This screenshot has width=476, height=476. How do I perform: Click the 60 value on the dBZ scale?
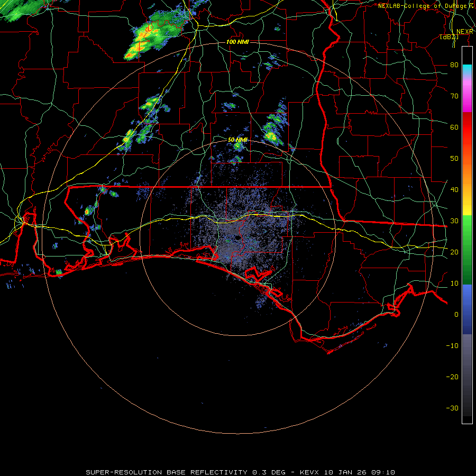(454, 127)
